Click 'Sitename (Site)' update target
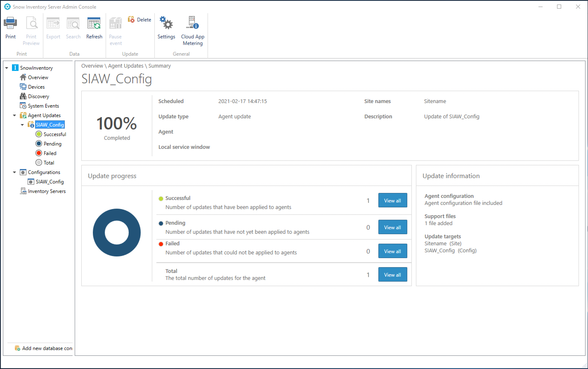This screenshot has width=588, height=369. [x=443, y=243]
